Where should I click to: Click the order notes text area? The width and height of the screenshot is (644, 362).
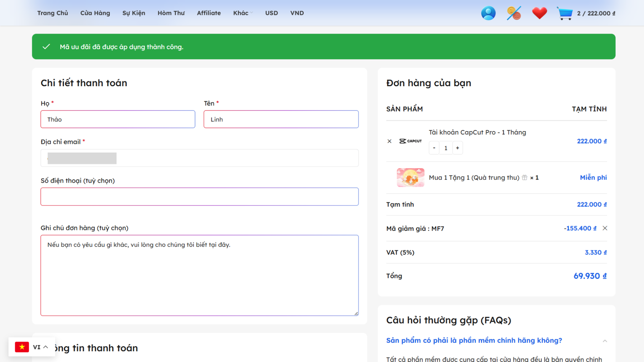tap(199, 275)
